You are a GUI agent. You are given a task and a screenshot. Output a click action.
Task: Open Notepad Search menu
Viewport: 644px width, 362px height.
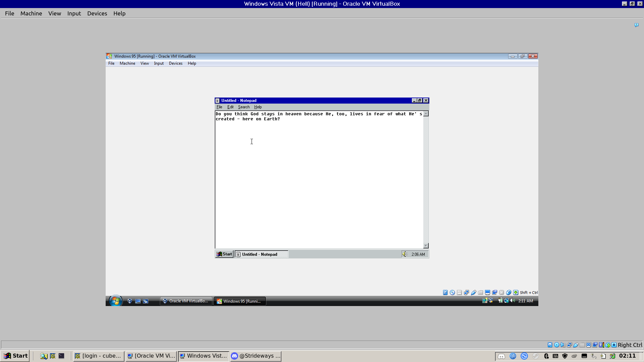pyautogui.click(x=244, y=107)
